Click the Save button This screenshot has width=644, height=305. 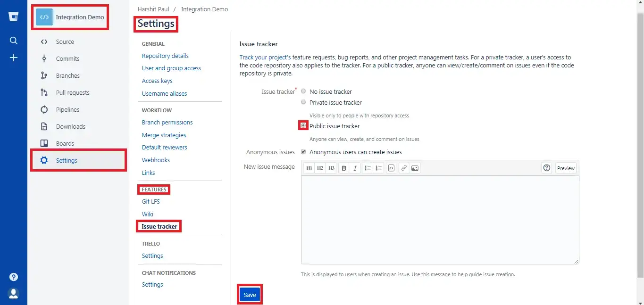[x=250, y=295]
